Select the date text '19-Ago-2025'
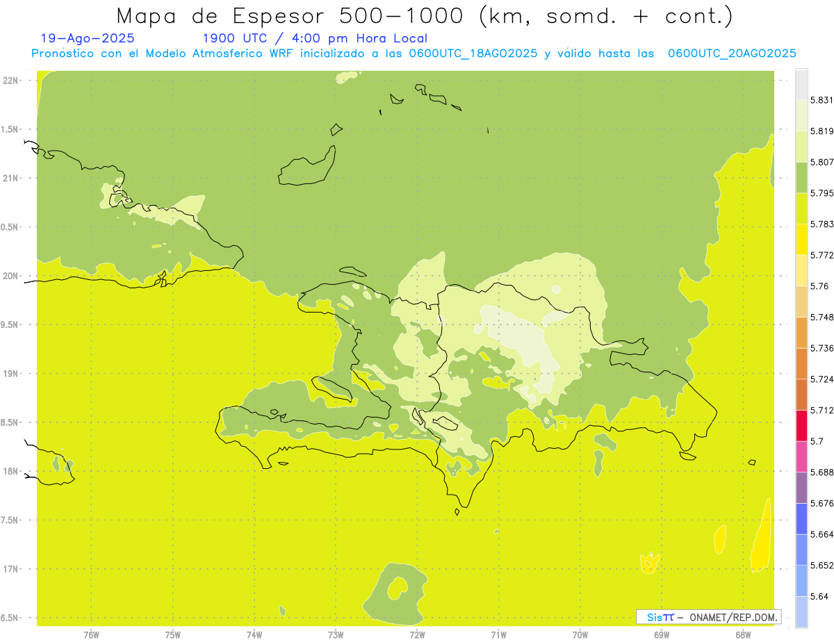The image size is (834, 644). (x=88, y=38)
